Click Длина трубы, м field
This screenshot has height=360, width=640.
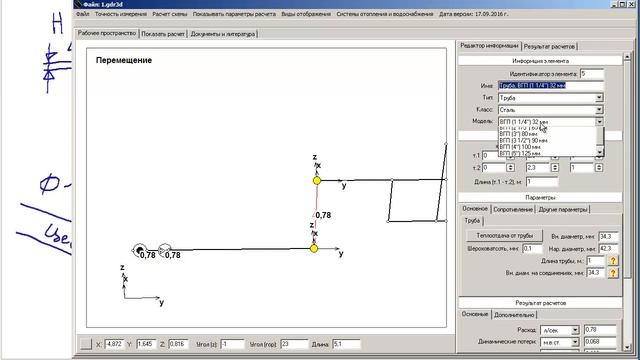click(x=595, y=260)
